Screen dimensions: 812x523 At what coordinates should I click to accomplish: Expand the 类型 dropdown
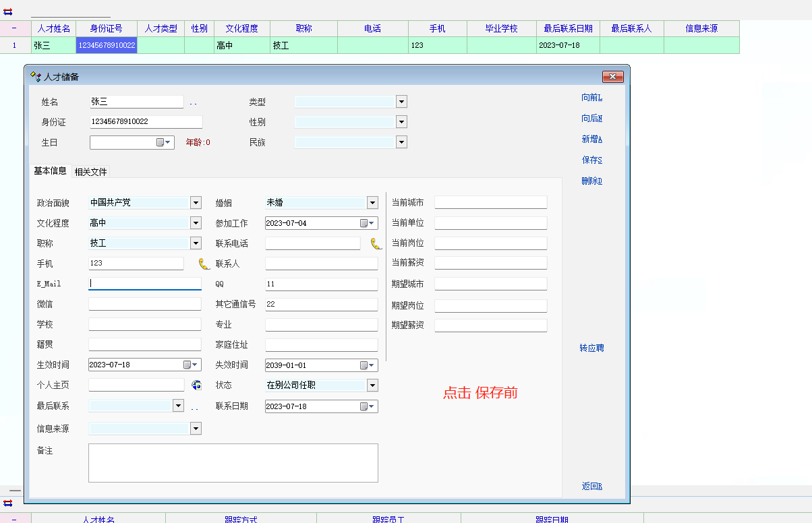401,102
